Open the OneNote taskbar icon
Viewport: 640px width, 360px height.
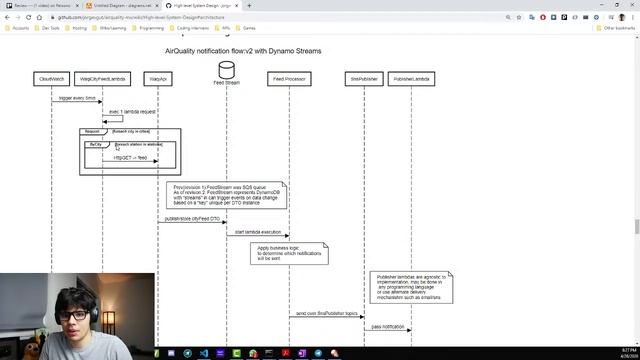tap(302, 353)
